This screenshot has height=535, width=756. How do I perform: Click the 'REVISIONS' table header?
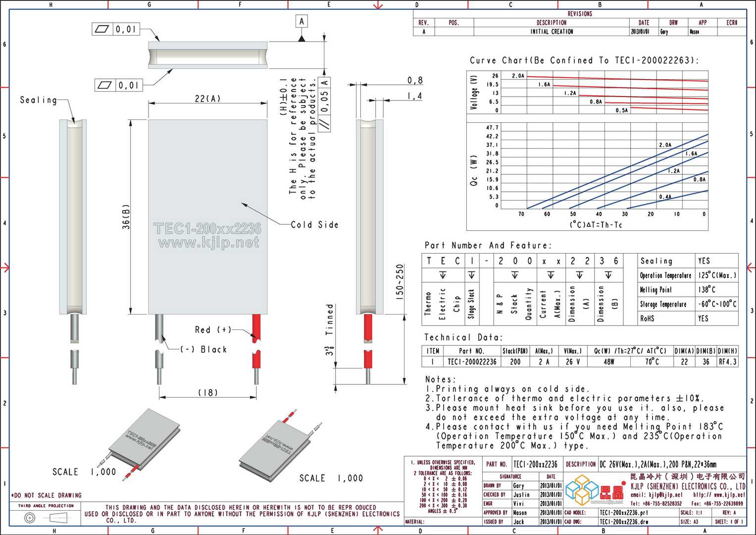tap(580, 14)
